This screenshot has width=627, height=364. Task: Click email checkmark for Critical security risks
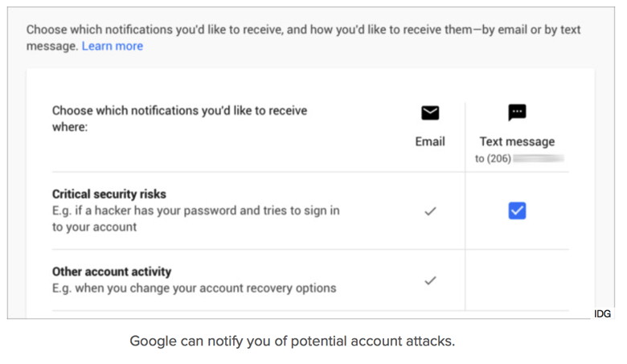pyautogui.click(x=430, y=211)
